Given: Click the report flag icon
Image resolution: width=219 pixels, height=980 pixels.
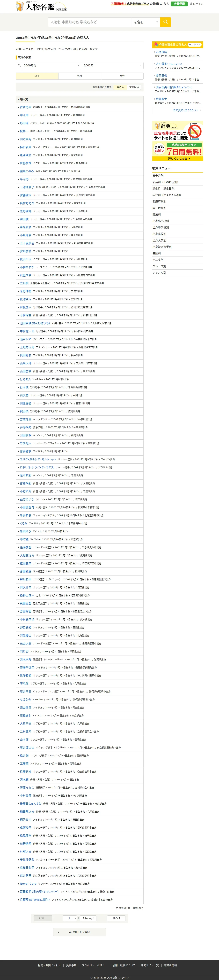Looking at the screenshot, I should pyautogui.click(x=117, y=908).
